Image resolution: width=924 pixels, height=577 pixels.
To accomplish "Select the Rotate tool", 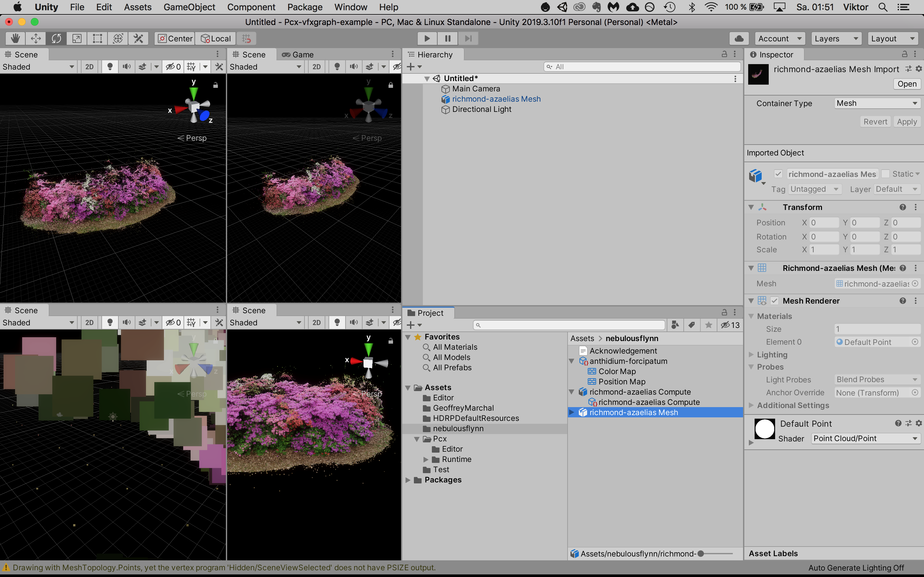I will tap(56, 38).
